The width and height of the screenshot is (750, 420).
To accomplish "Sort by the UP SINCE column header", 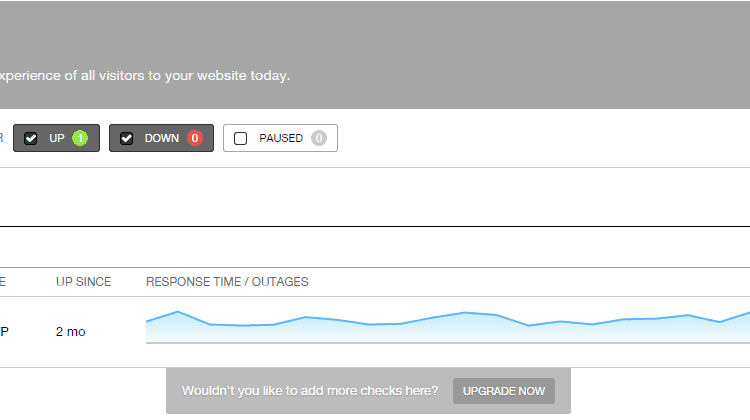I will pos(83,282).
